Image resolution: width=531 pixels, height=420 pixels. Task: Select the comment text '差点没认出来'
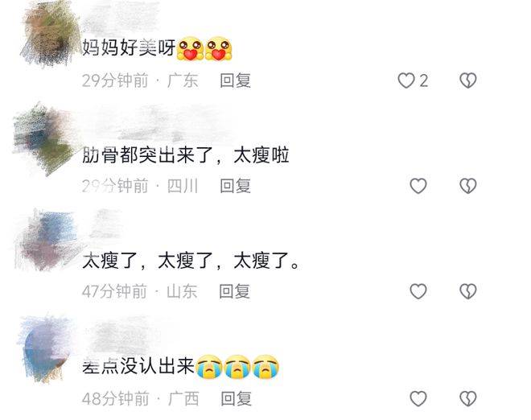pos(138,366)
